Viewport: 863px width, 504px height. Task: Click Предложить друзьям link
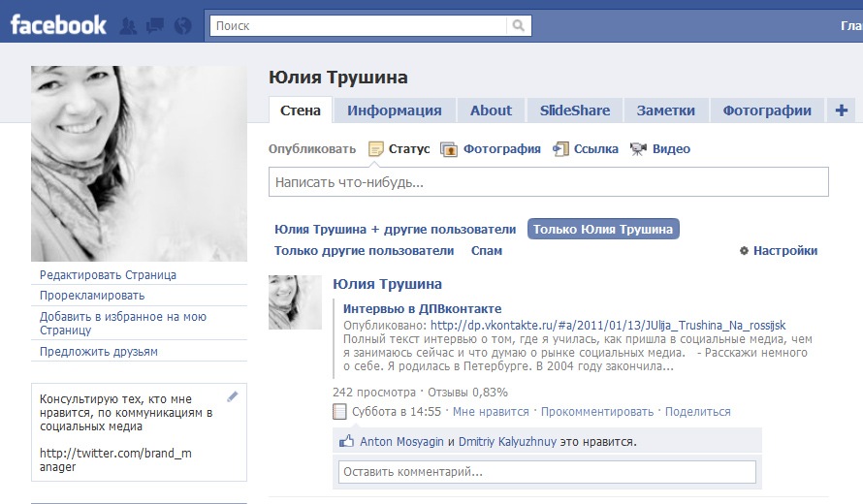click(99, 352)
